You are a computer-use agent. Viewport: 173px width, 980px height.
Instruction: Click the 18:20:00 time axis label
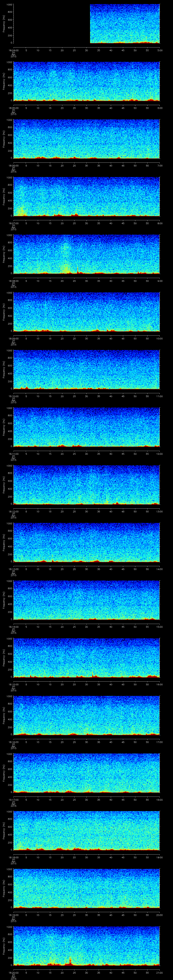click(x=13, y=972)
